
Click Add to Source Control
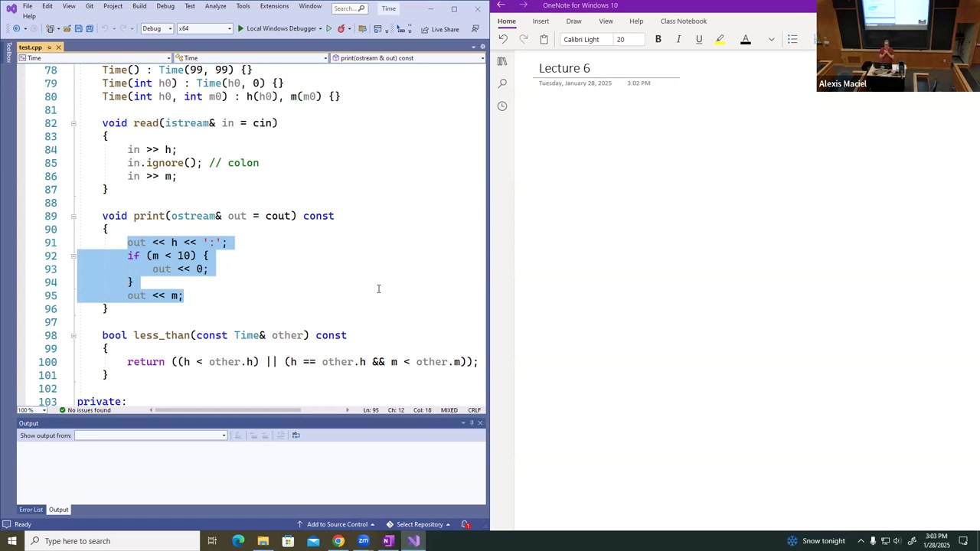tap(337, 524)
